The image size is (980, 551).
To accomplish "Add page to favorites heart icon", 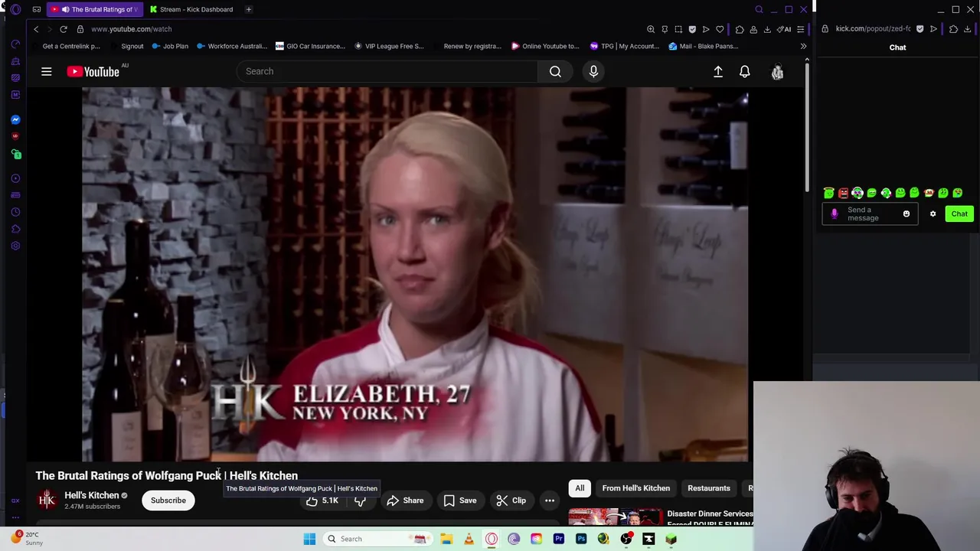I will [x=720, y=29].
